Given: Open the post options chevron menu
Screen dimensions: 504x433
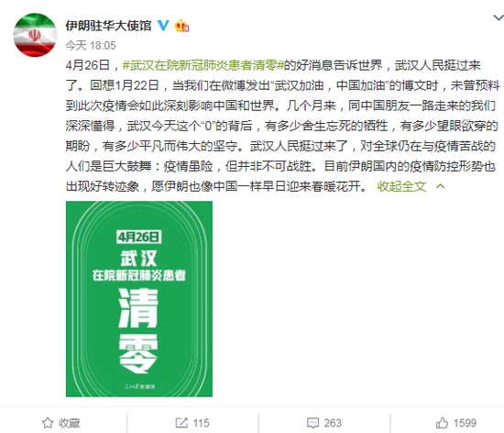Looking at the screenshot, I should click(499, 17).
